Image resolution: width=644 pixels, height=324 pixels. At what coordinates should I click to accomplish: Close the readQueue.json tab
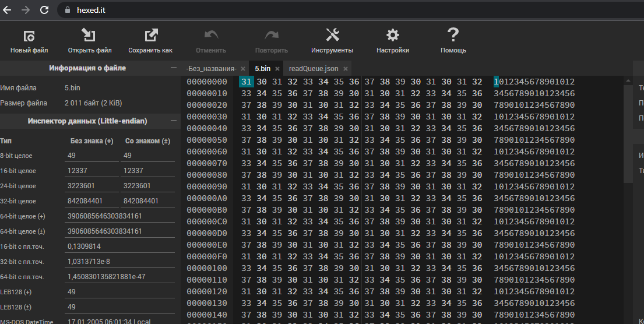coord(345,69)
